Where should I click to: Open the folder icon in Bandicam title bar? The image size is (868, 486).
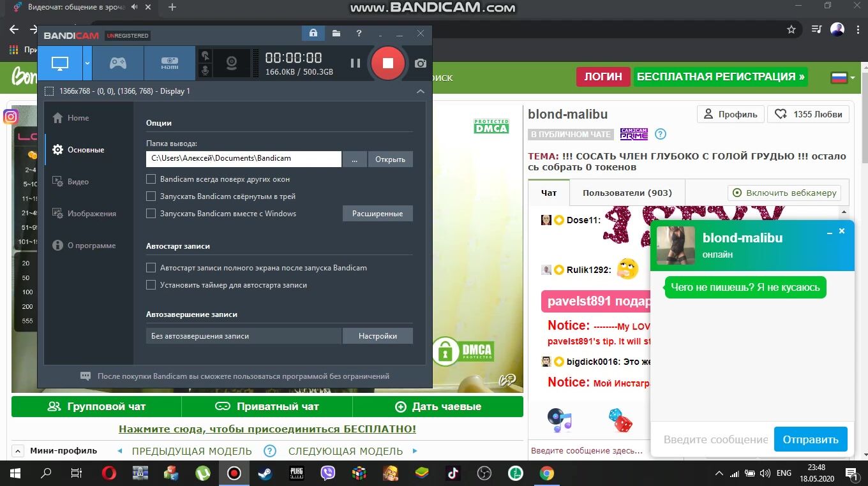(x=336, y=33)
